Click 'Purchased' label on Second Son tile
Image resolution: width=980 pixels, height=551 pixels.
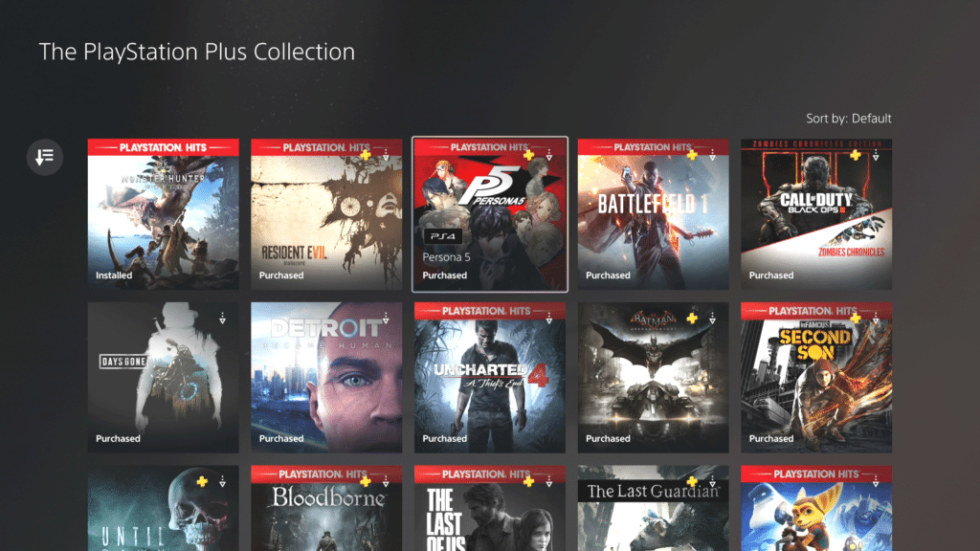pos(771,438)
